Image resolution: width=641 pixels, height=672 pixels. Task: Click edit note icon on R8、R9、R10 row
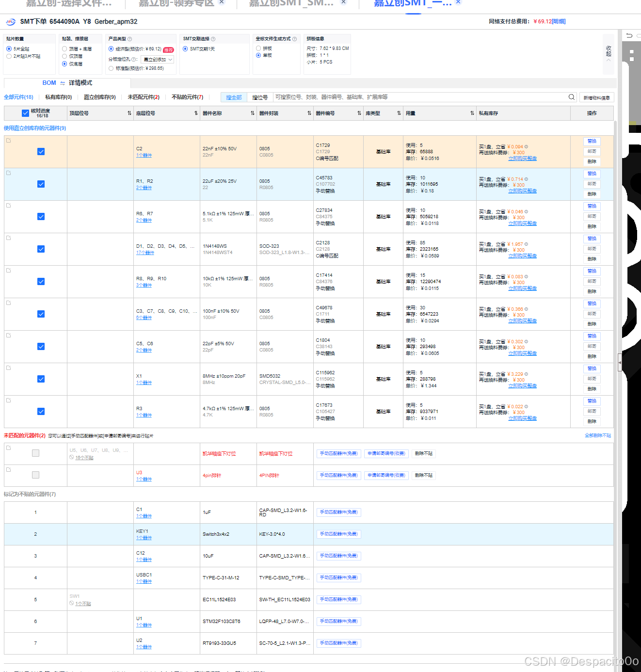[9, 270]
